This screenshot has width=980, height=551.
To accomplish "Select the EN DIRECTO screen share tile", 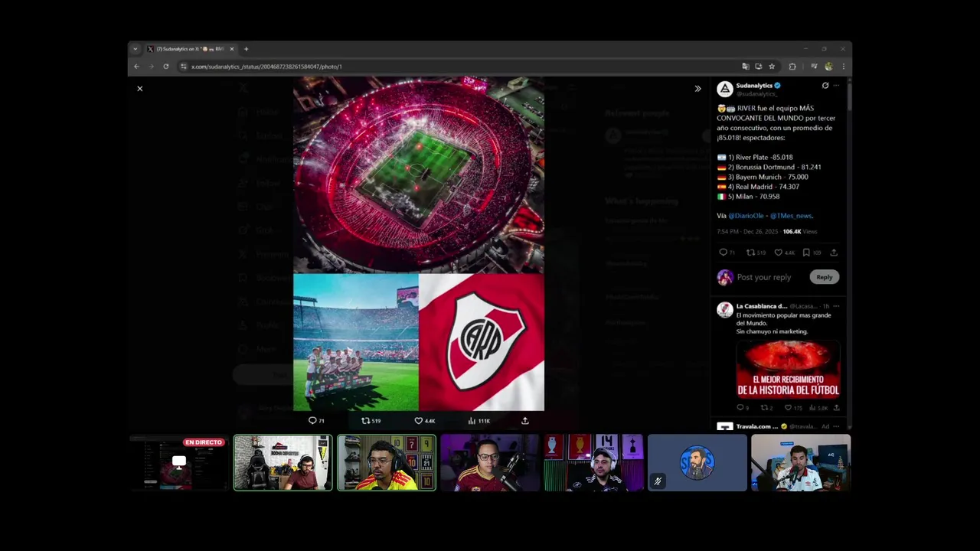I will [179, 463].
